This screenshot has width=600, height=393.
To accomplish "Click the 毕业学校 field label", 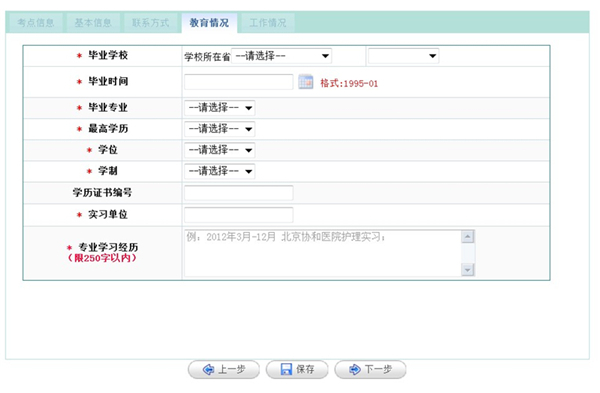I will (108, 55).
